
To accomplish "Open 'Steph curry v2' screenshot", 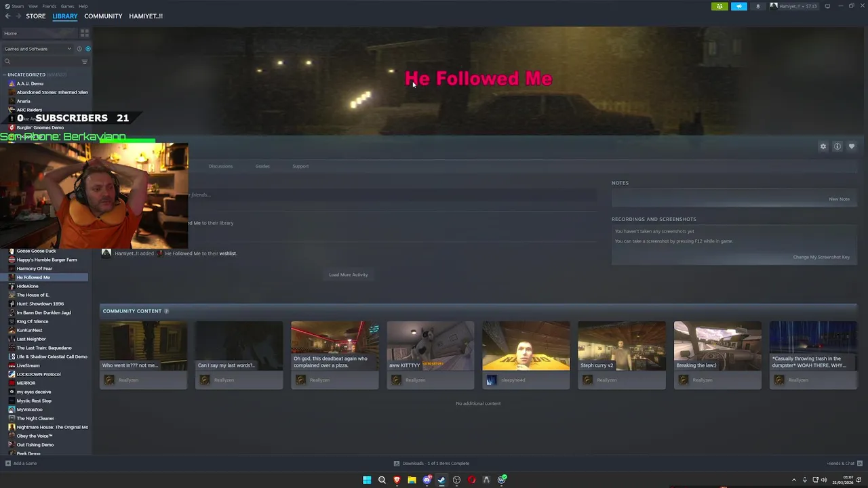I will (622, 346).
